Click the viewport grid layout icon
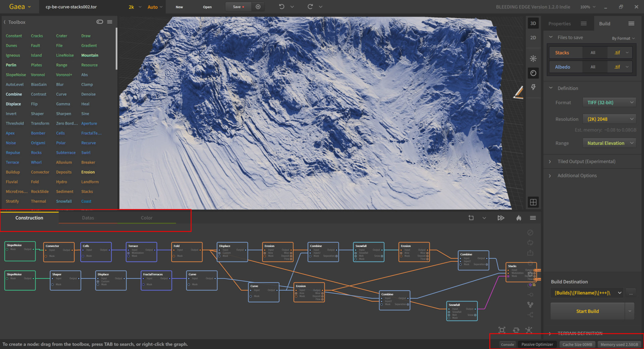The width and height of the screenshot is (644, 349). 533,202
